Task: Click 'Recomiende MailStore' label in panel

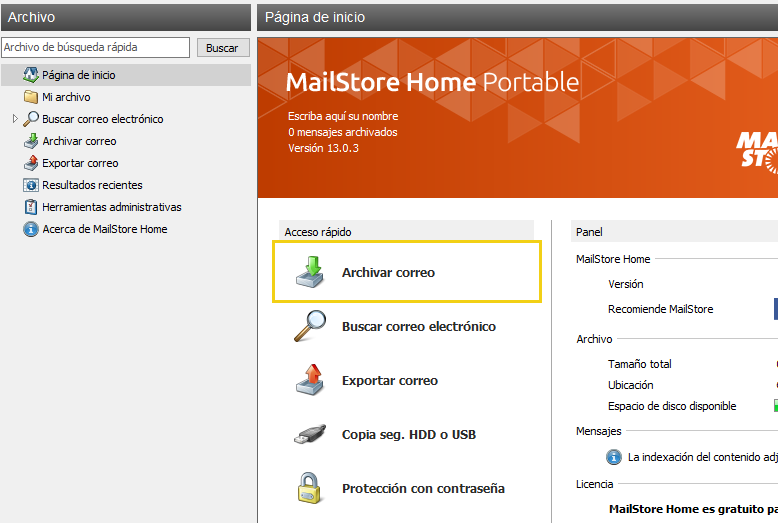Action: point(660,309)
